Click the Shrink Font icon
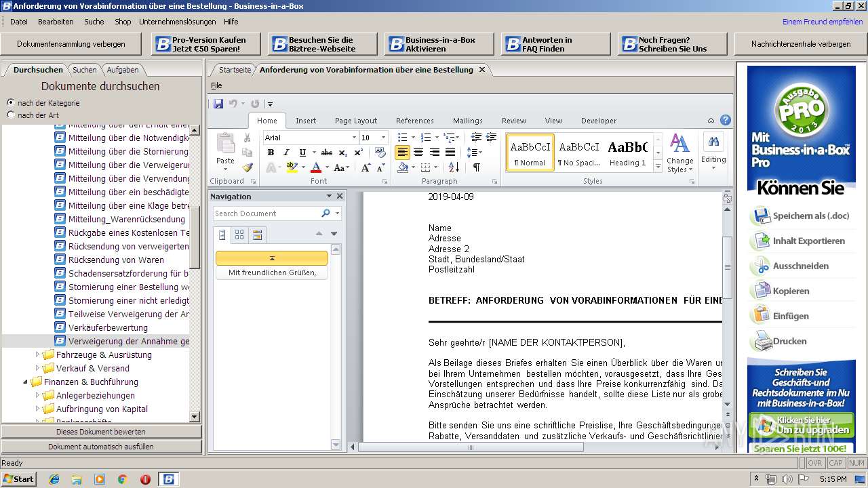Viewport: 868px width, 488px height. [380, 167]
